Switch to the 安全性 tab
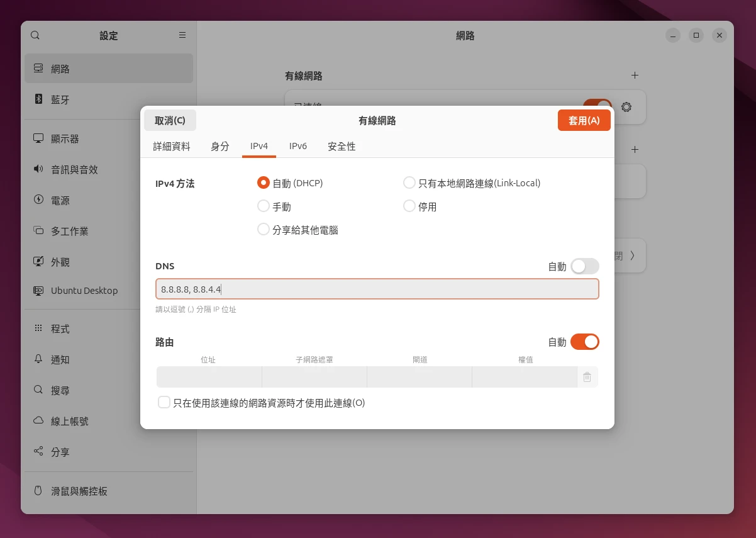This screenshot has height=538, width=756. point(342,146)
